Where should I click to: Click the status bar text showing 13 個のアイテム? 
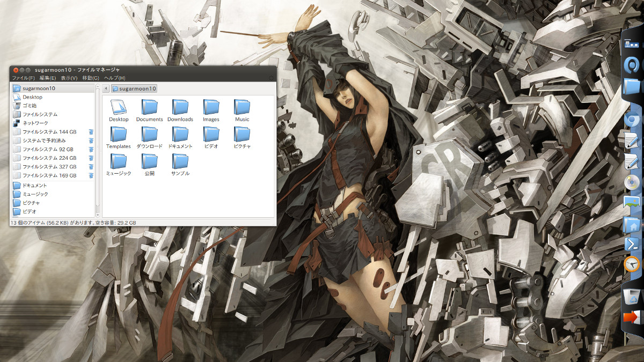pyautogui.click(x=74, y=223)
